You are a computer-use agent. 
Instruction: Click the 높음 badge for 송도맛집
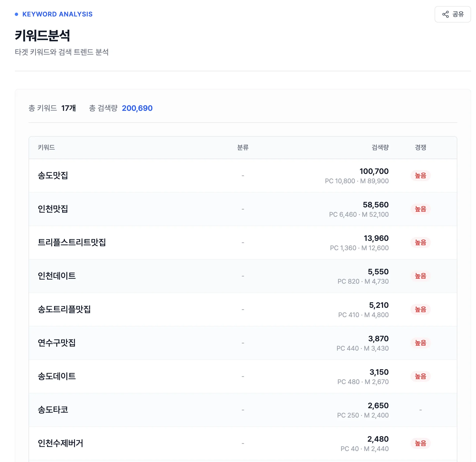click(421, 175)
